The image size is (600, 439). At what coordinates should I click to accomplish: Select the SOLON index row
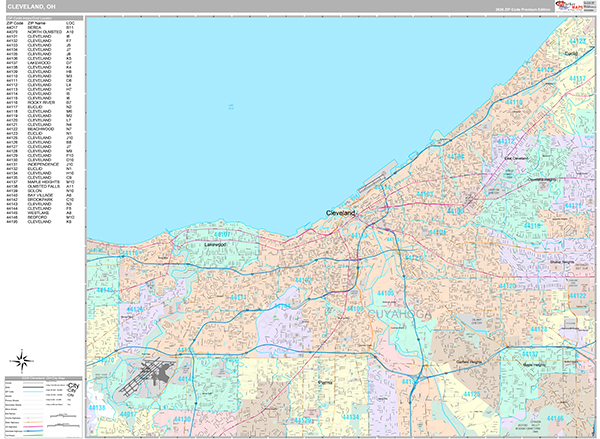tap(40, 191)
